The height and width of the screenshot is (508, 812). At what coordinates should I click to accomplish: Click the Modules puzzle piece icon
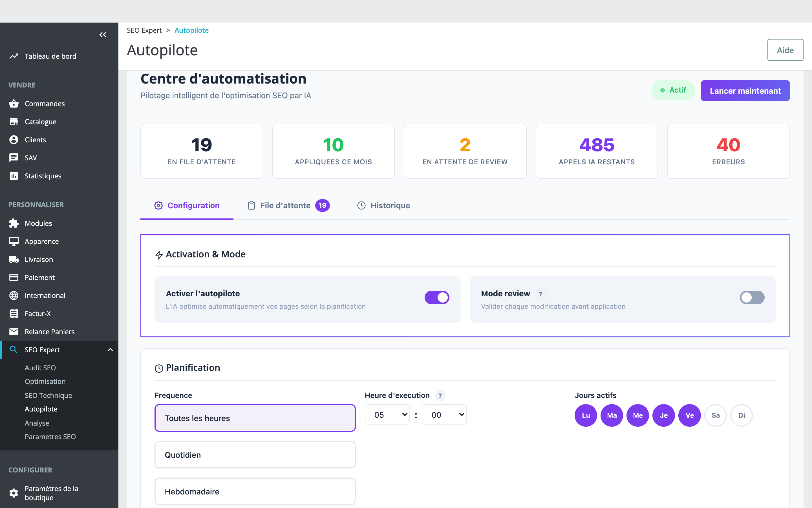point(14,223)
